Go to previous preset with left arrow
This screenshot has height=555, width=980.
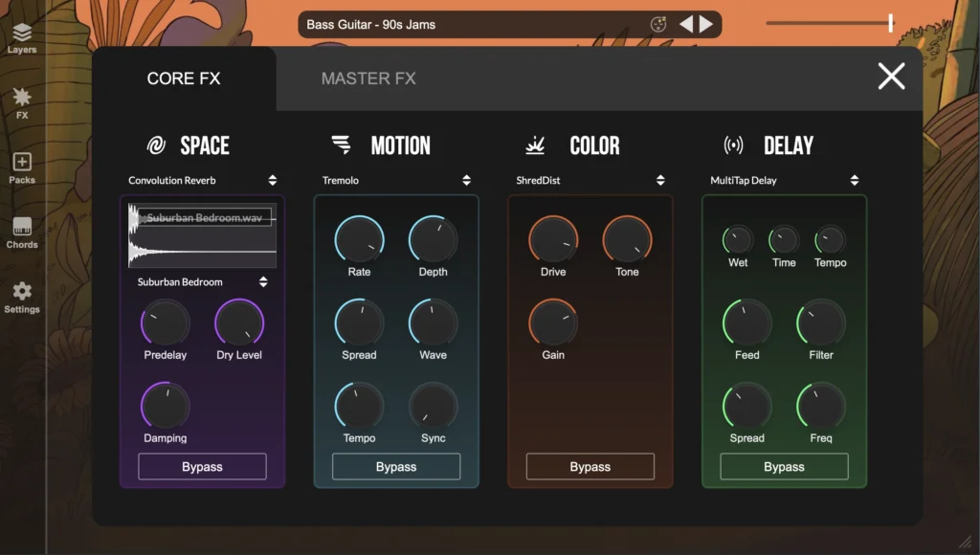[686, 25]
